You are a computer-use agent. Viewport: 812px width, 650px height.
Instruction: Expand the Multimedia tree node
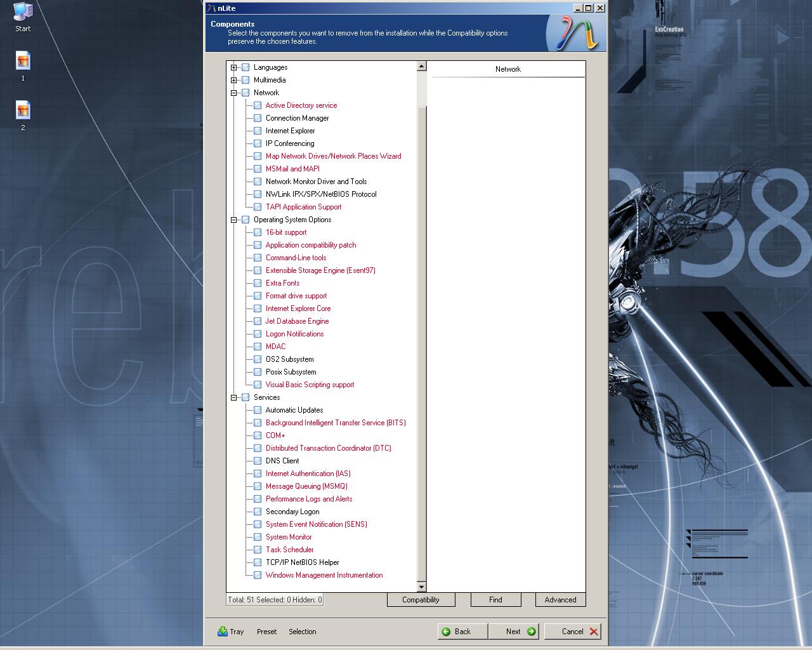[233, 80]
